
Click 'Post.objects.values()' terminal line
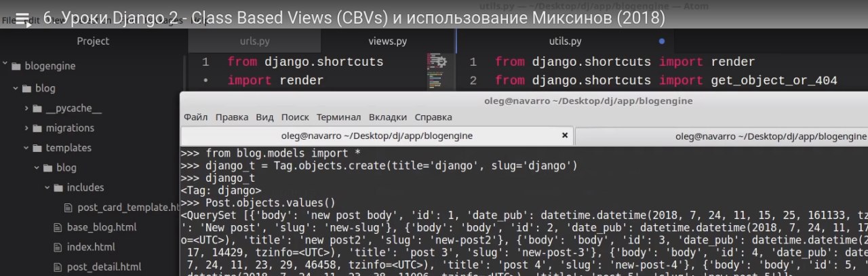point(271,203)
